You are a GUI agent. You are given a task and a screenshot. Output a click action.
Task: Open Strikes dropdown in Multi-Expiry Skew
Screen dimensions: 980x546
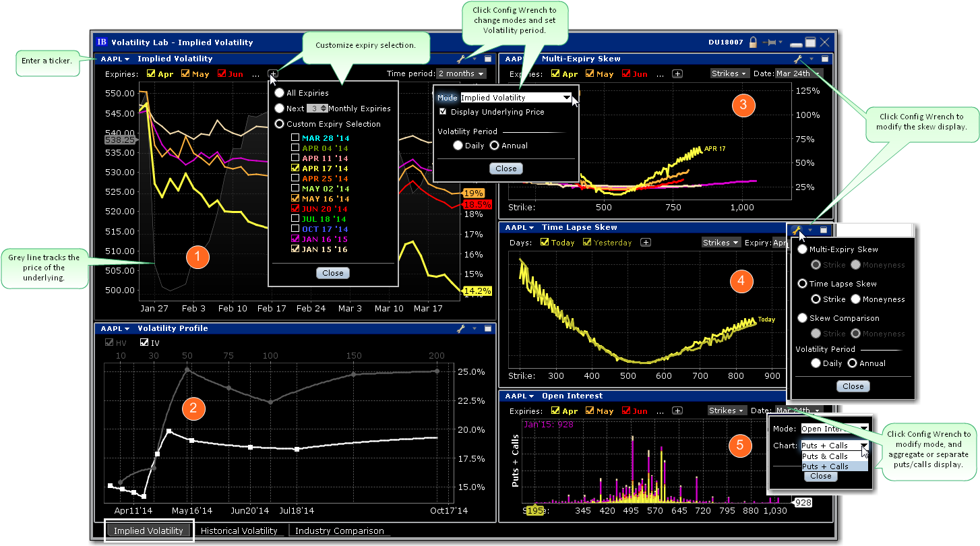pyautogui.click(x=729, y=73)
